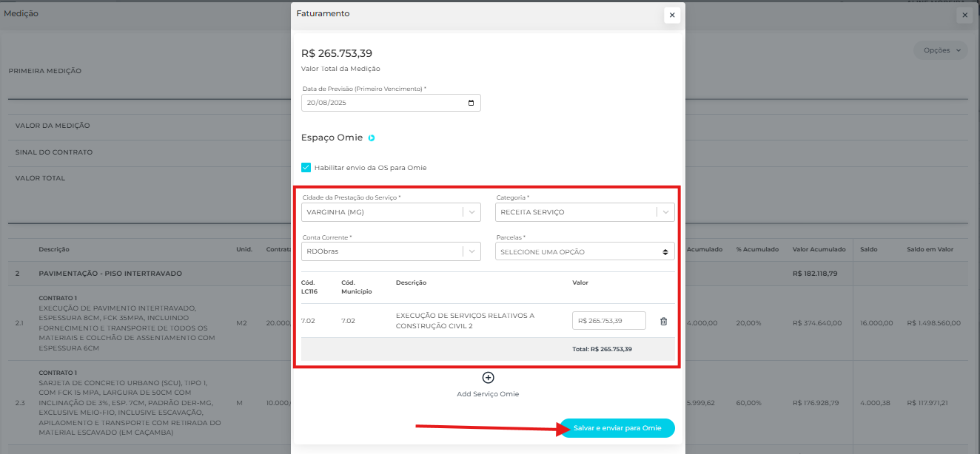The height and width of the screenshot is (454, 980).
Task: Uncheck Habilitar envio da OS para Omie
Action: [306, 168]
